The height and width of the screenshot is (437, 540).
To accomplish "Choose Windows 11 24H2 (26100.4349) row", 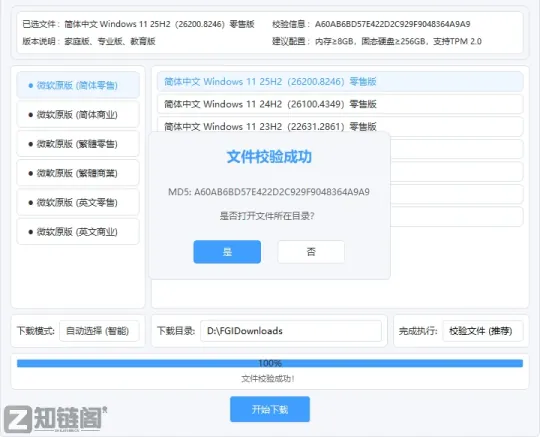I will (x=340, y=104).
